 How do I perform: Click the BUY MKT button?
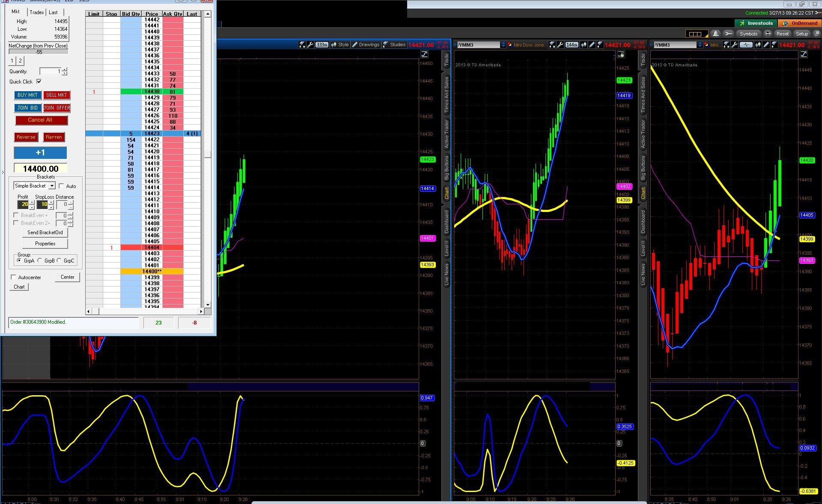(x=28, y=95)
